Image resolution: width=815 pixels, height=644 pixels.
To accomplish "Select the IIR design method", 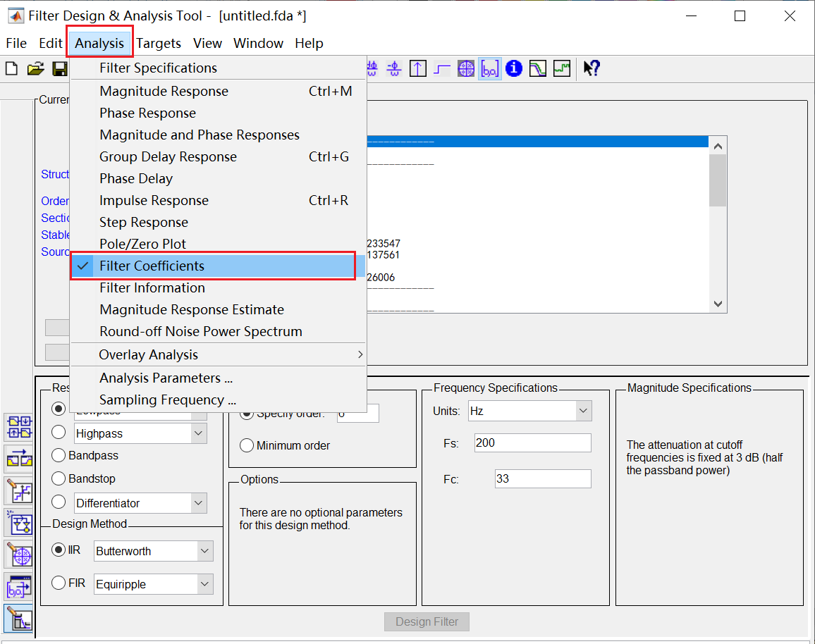I will click(59, 550).
